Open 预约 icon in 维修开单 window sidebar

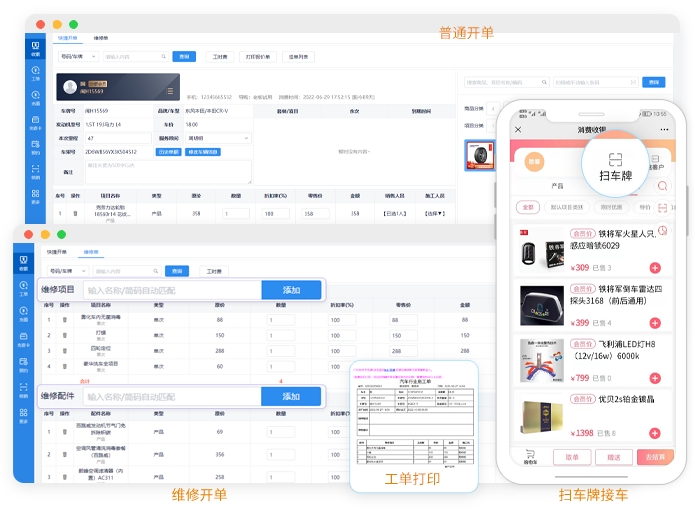(x=23, y=364)
